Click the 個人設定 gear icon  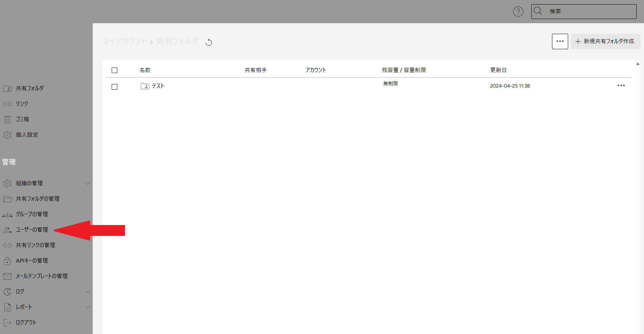pos(7,135)
